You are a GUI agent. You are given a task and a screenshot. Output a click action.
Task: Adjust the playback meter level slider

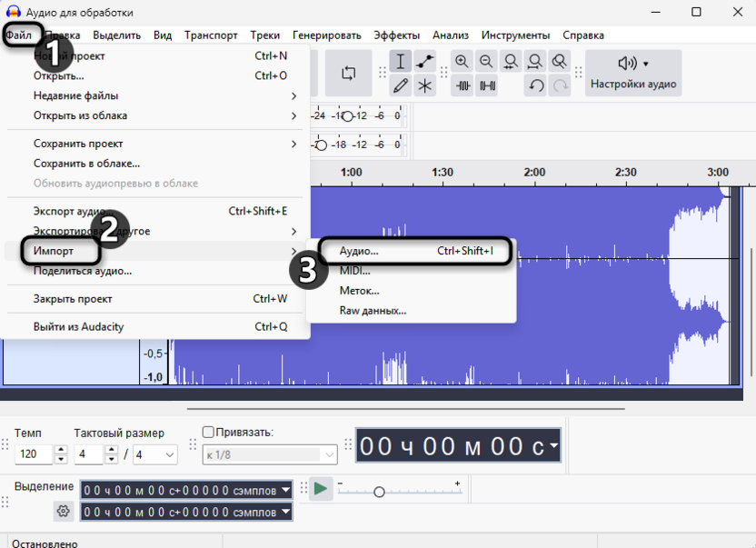click(321, 145)
